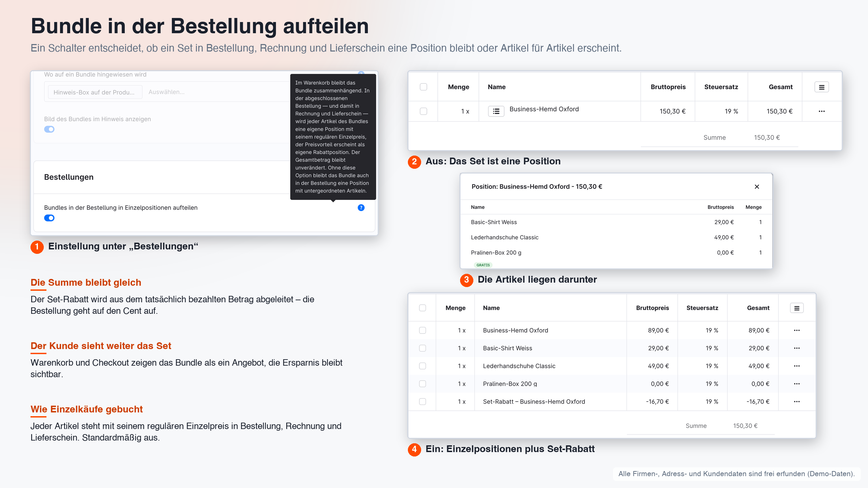Open row actions for Lederhandschuhe Classic
868x488 pixels.
797,366
